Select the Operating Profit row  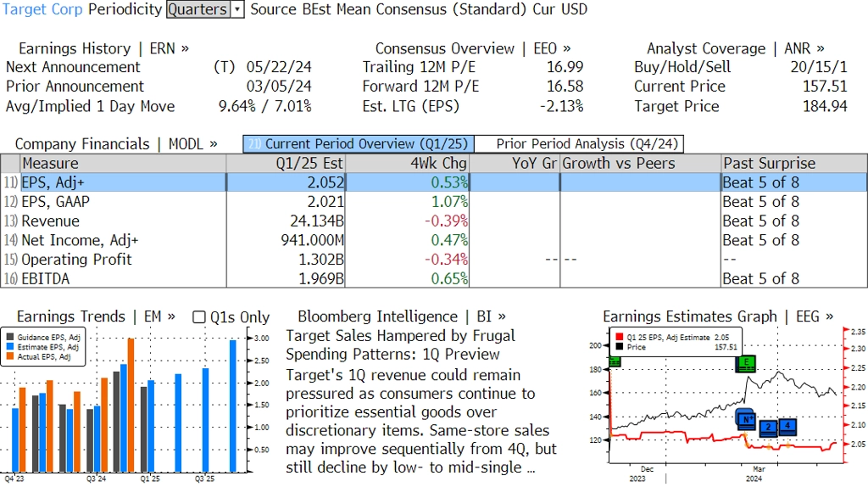tap(434, 260)
